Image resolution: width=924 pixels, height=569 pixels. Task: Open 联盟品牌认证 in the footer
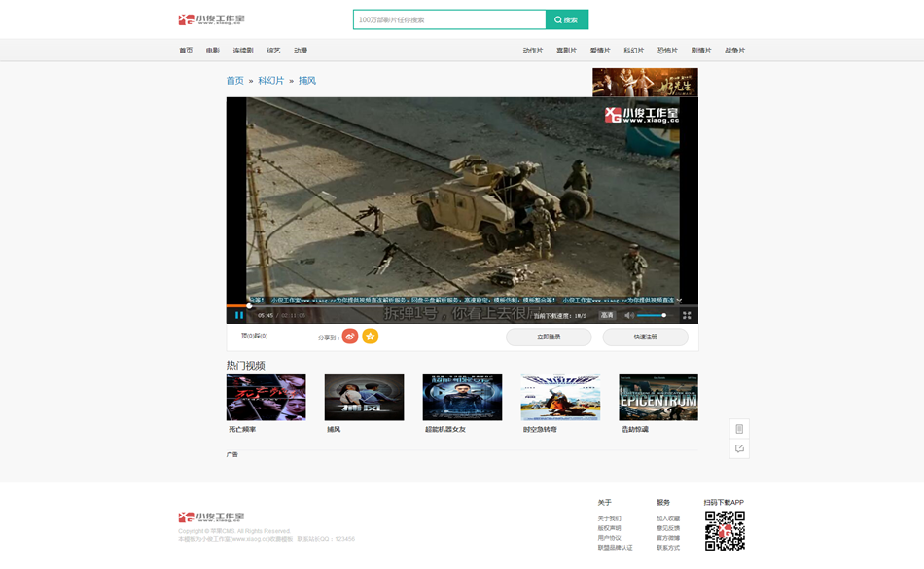(x=616, y=548)
